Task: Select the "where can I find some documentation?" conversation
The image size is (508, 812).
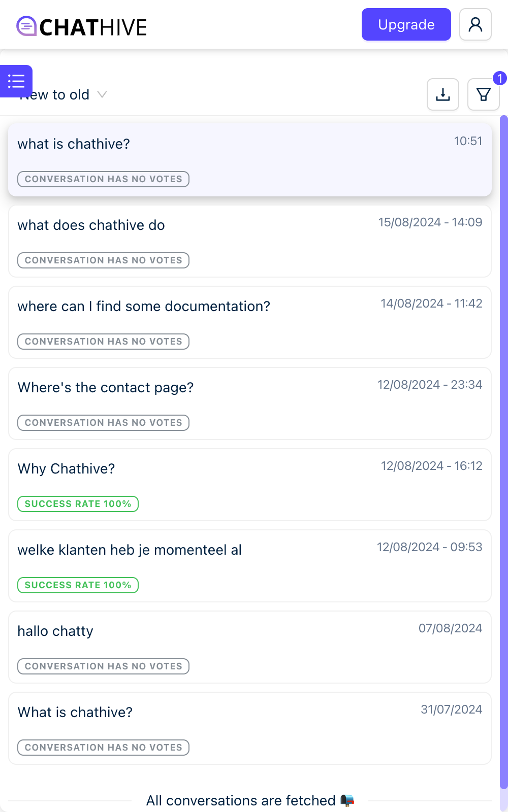Action: (249, 322)
